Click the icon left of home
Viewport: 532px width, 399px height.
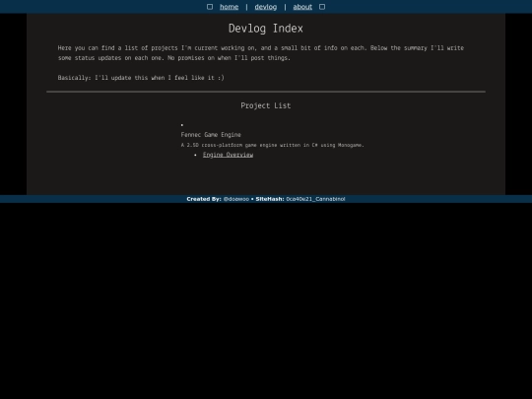pyautogui.click(x=210, y=7)
